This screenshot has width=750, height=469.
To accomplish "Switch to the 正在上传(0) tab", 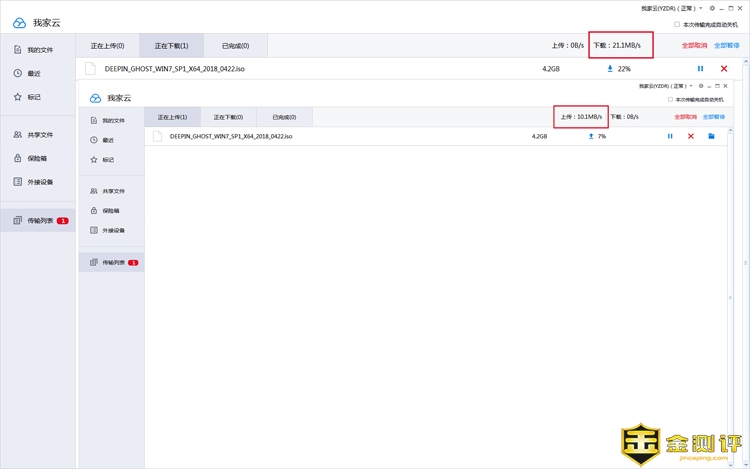I will tap(107, 46).
